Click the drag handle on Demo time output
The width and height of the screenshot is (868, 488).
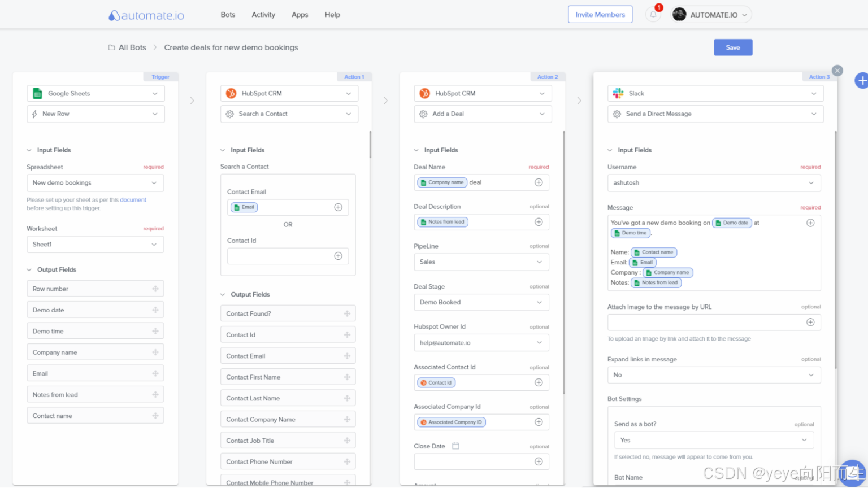pos(155,331)
